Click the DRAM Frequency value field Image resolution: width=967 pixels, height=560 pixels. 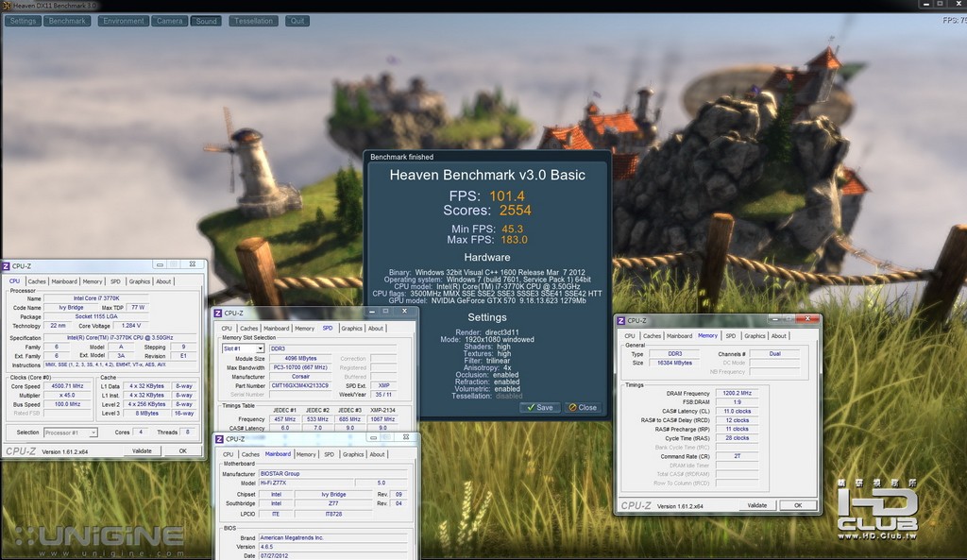coord(737,393)
